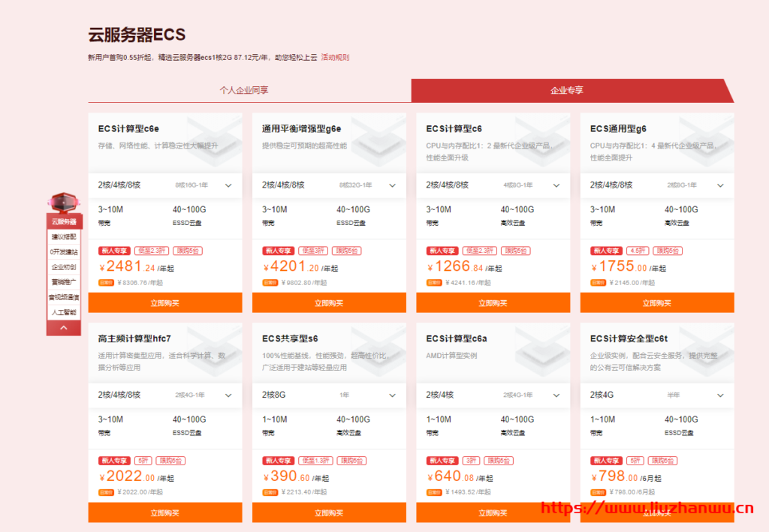Open spec dropdown on ECS通用型g6 card
The height and width of the screenshot is (532, 769).
point(720,185)
